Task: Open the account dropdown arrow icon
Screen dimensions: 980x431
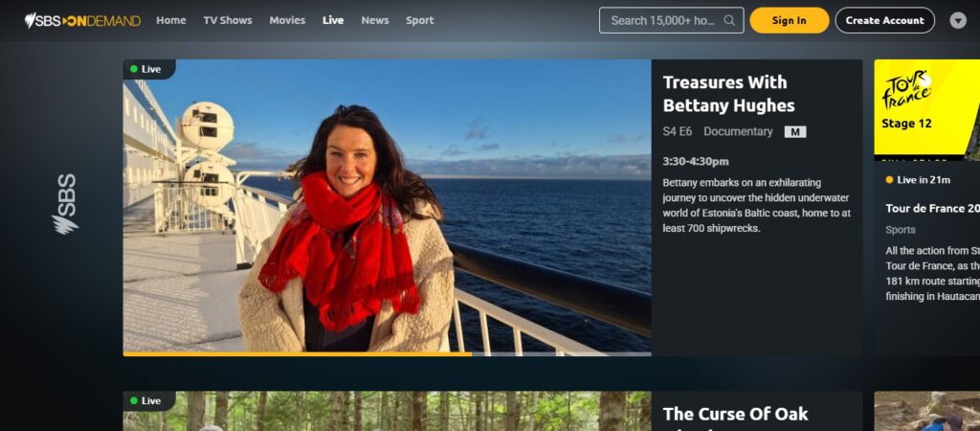Action: click(957, 21)
